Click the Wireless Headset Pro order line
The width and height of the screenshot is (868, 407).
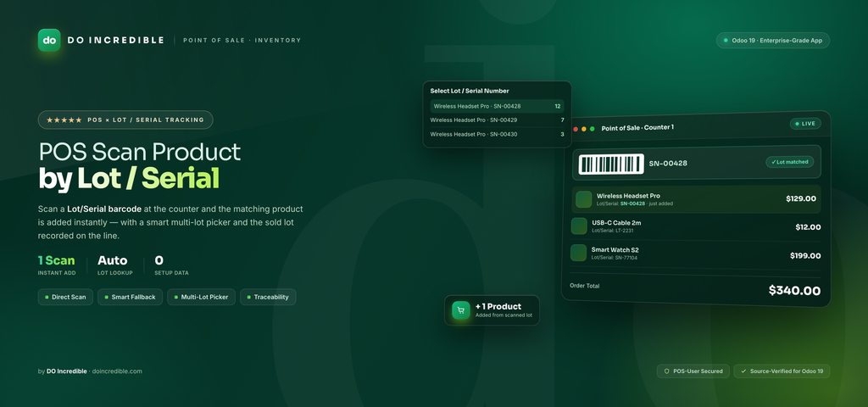[696, 199]
